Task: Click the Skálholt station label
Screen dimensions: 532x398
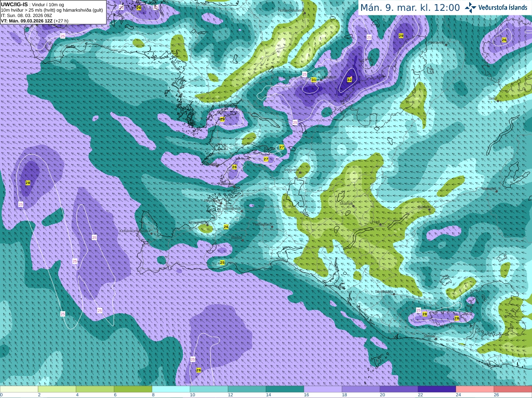Action: pos(346,204)
